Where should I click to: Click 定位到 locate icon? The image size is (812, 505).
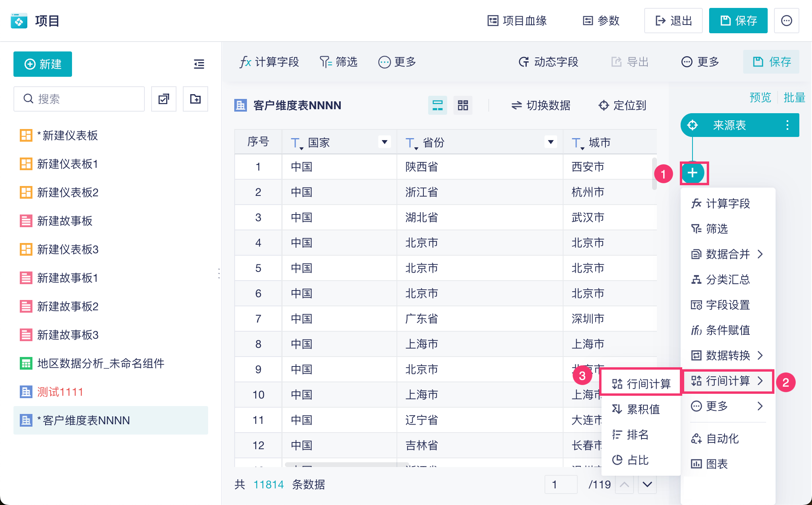pyautogui.click(x=603, y=105)
